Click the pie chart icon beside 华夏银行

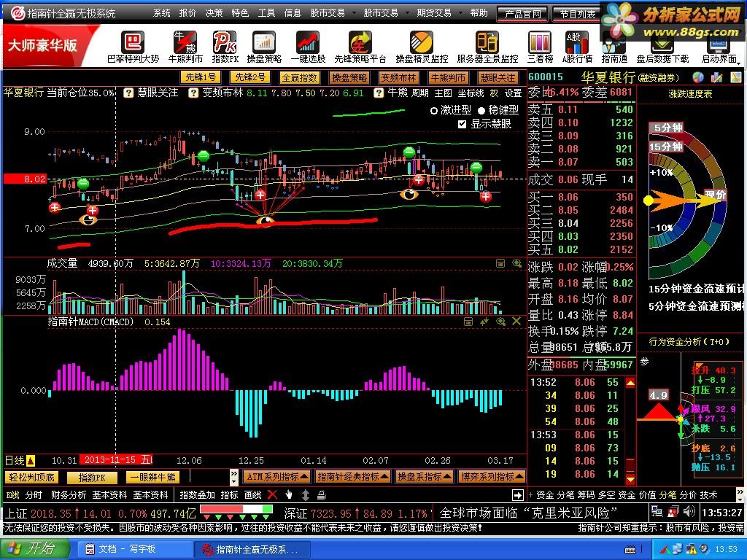698,77
